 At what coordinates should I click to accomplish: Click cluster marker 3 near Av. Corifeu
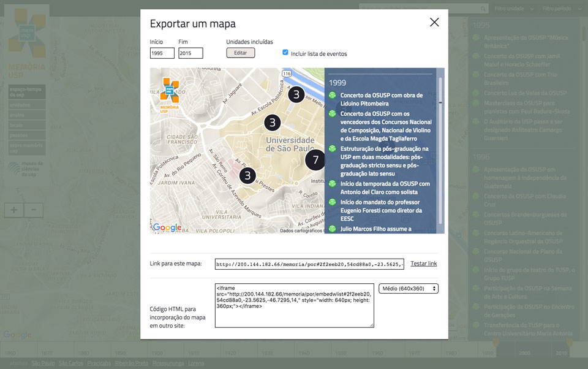pos(247,176)
